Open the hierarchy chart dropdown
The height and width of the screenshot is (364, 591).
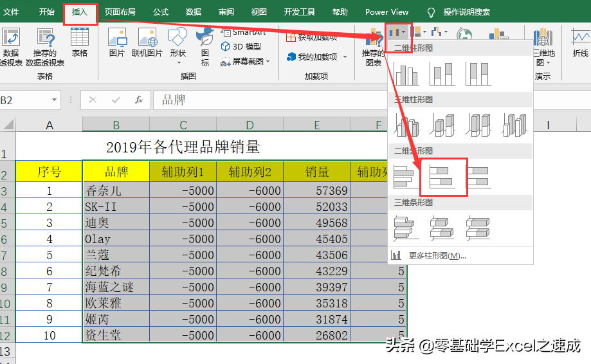419,32
